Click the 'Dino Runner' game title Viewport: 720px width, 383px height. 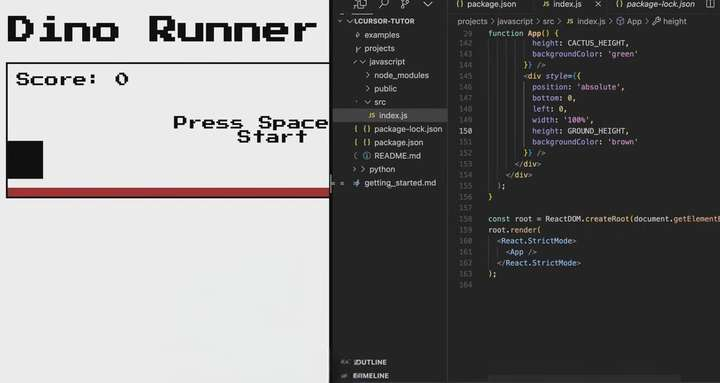pyautogui.click(x=162, y=29)
